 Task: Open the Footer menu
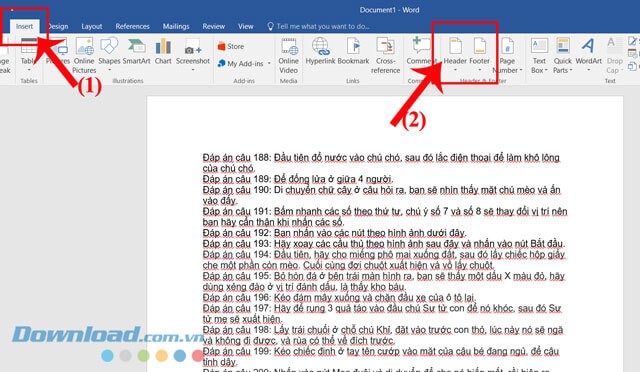[480, 54]
